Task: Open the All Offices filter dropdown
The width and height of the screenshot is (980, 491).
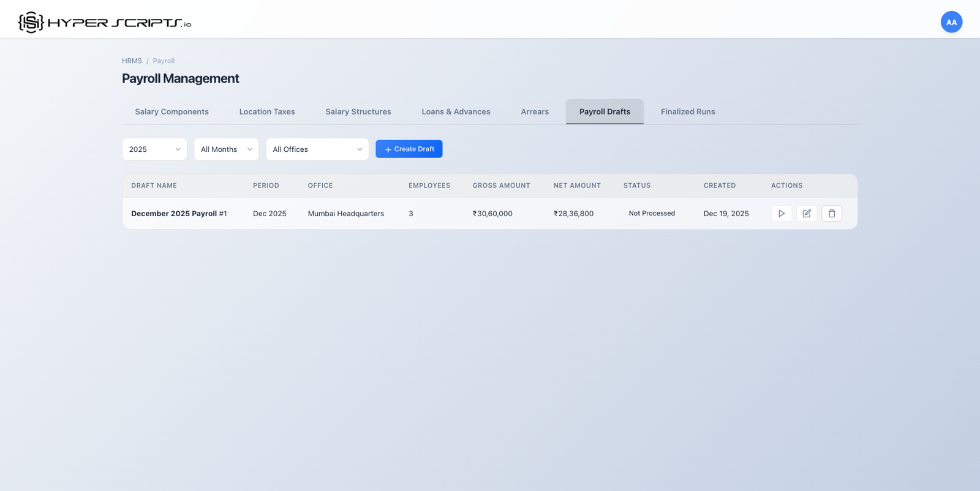Action: click(317, 149)
